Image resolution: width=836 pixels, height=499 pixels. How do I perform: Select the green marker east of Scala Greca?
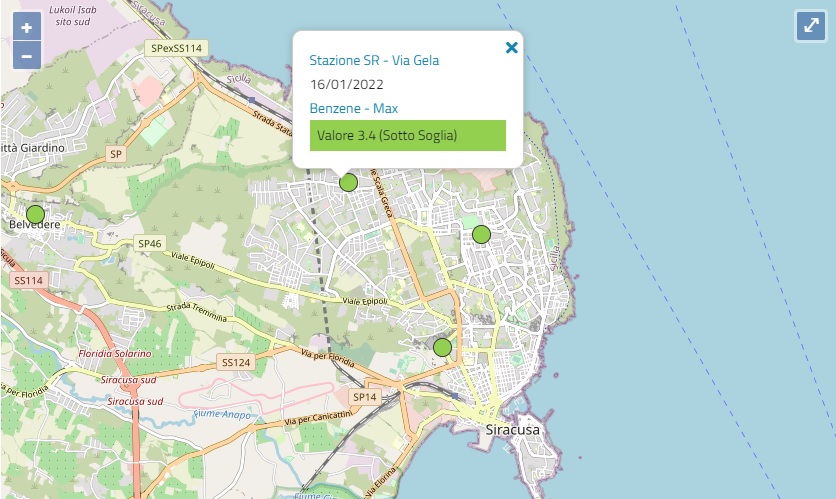tap(481, 235)
